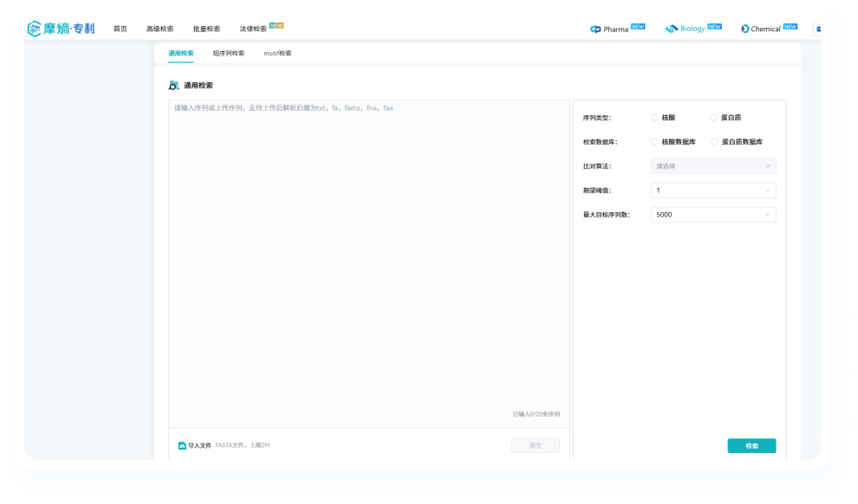Click the 最大目标序列数 label
This screenshot has height=504, width=858.
pyautogui.click(x=607, y=215)
